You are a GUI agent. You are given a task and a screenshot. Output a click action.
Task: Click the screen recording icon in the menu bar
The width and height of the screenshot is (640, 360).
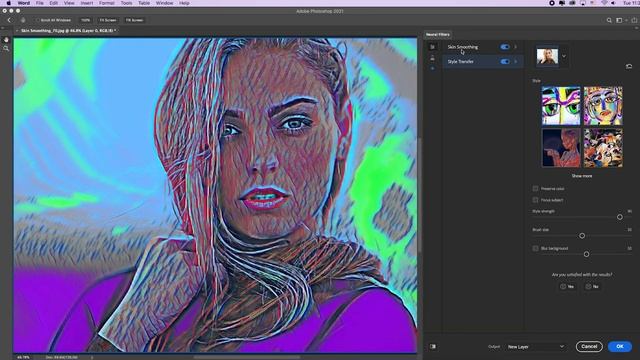(552, 3)
